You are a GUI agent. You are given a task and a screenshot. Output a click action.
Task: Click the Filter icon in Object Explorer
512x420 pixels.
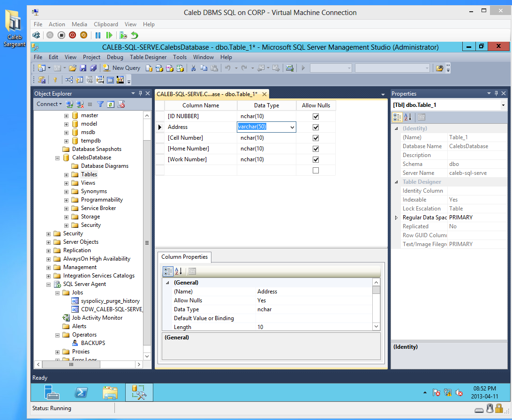[x=100, y=104]
